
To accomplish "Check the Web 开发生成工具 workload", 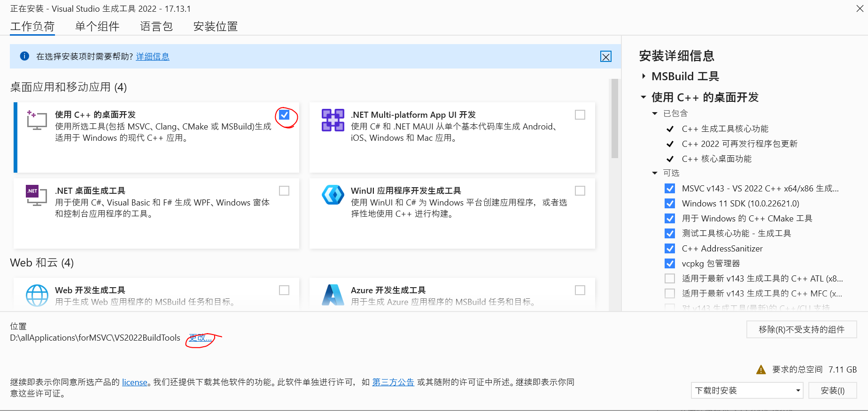I will [x=284, y=290].
